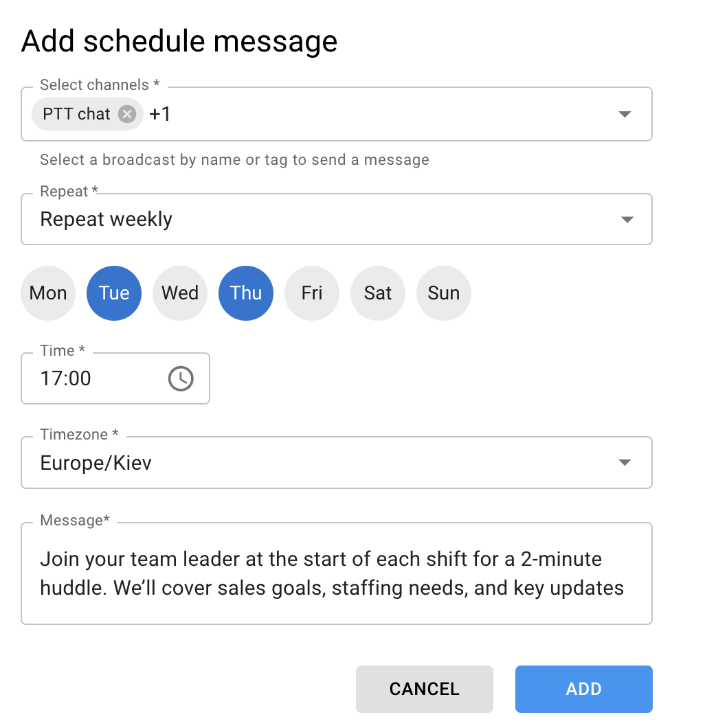
Task: Toggle Monday in the weekly schedule
Action: [47, 293]
